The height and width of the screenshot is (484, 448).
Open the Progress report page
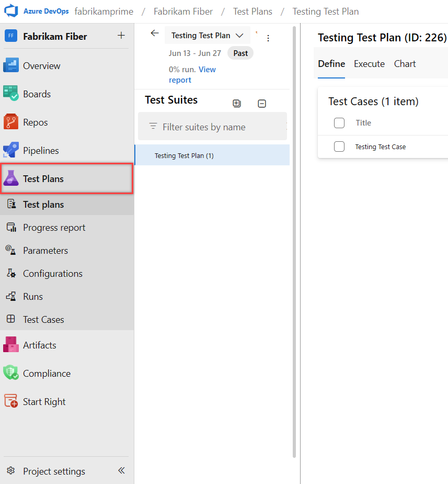click(x=54, y=227)
